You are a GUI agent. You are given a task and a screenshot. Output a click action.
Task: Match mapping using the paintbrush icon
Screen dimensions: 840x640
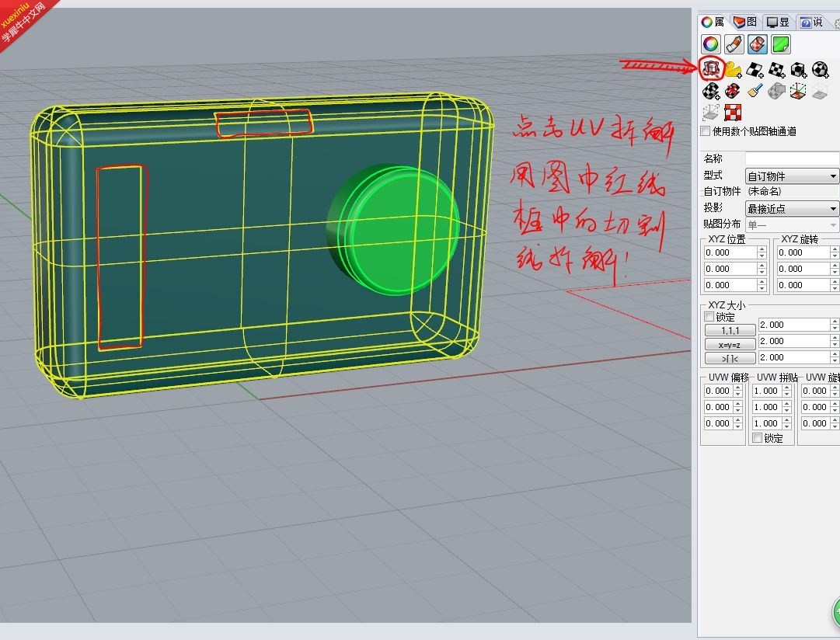(755, 91)
